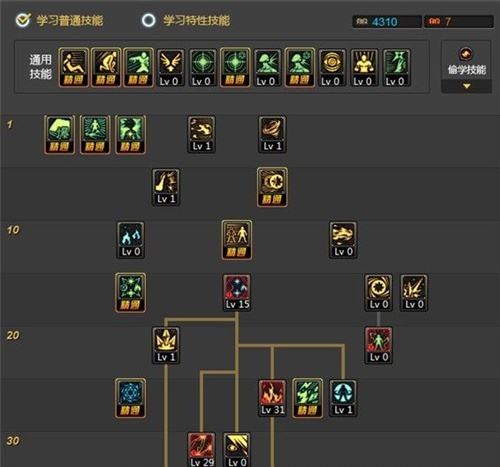Image resolution: width=500 pixels, height=467 pixels.
Task: Click the cyan figure skill at Lv 1
Action: tap(343, 398)
